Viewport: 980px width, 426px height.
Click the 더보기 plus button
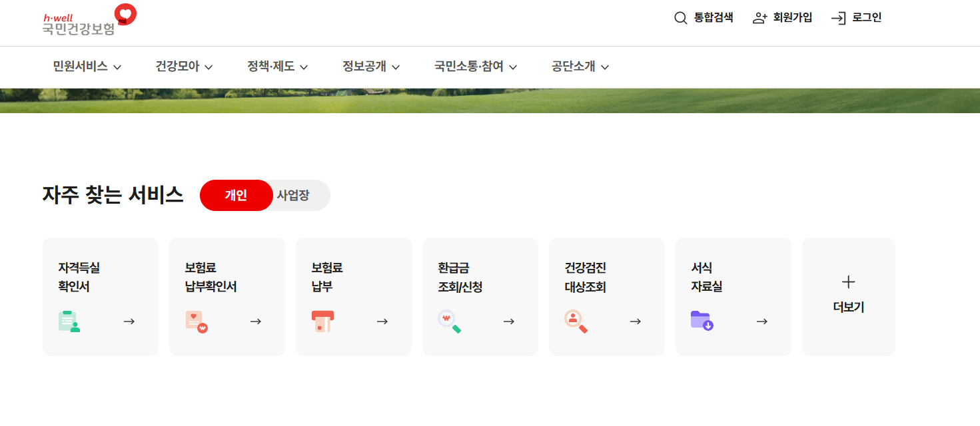pos(848,282)
